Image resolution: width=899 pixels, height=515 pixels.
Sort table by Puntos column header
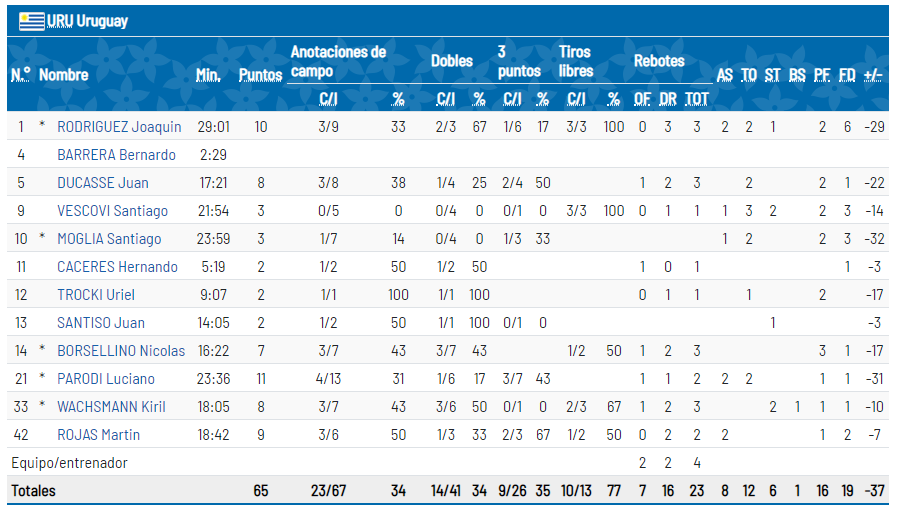click(260, 75)
